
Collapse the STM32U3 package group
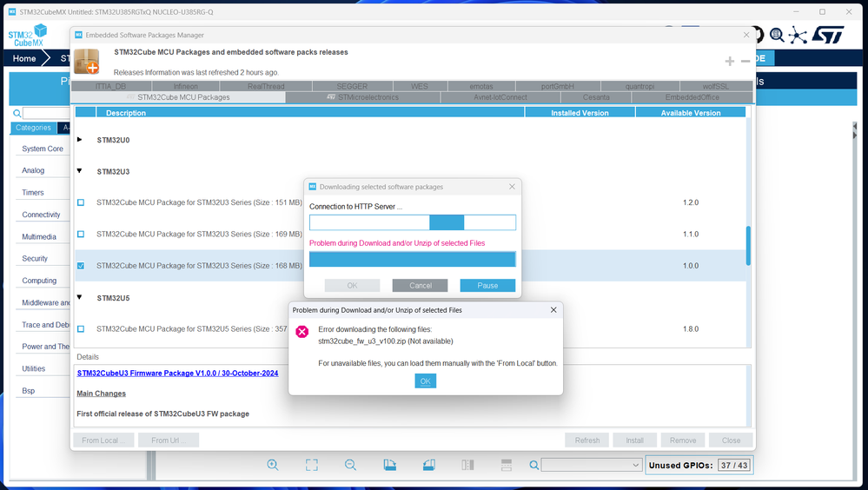[x=80, y=171]
